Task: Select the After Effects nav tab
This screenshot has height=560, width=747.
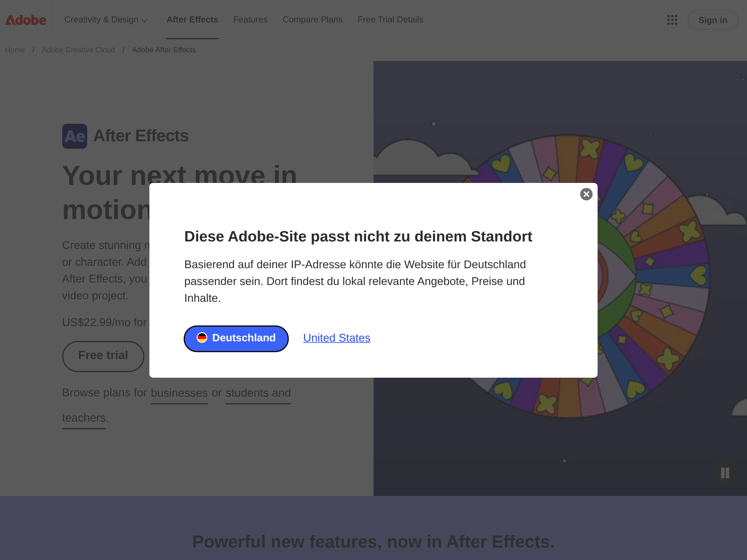Action: [192, 20]
